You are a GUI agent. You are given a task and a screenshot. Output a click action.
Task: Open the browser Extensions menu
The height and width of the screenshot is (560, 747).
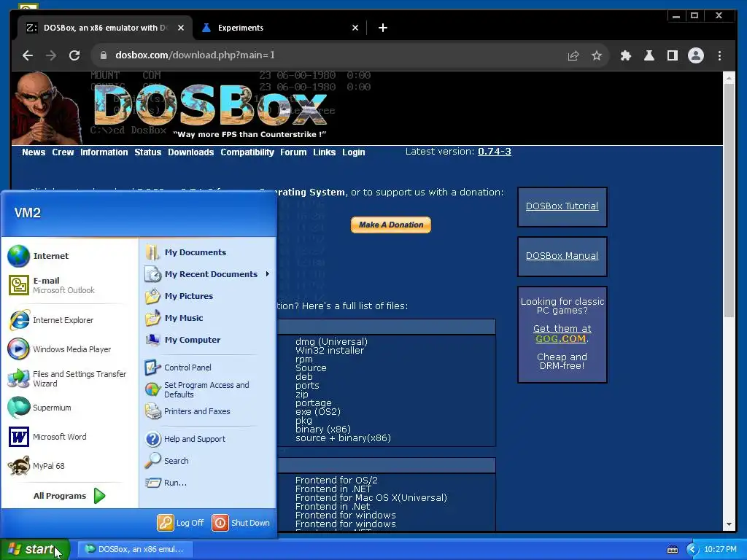tap(625, 55)
